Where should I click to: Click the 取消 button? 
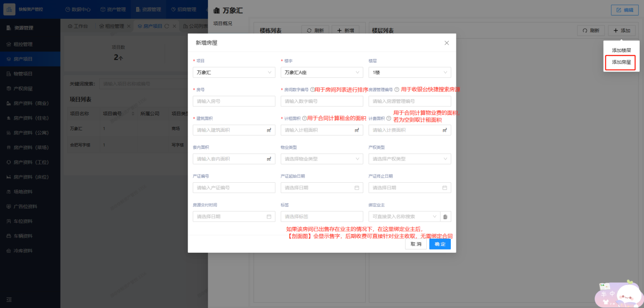(416, 244)
